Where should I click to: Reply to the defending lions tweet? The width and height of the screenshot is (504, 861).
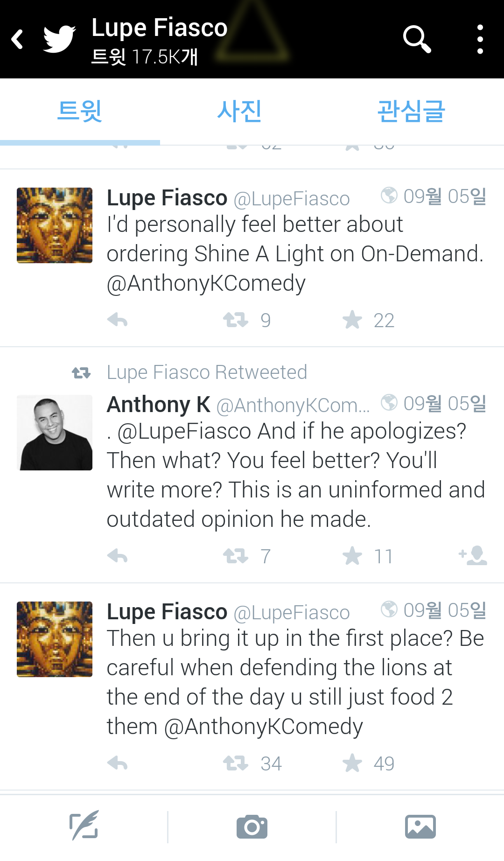118,763
